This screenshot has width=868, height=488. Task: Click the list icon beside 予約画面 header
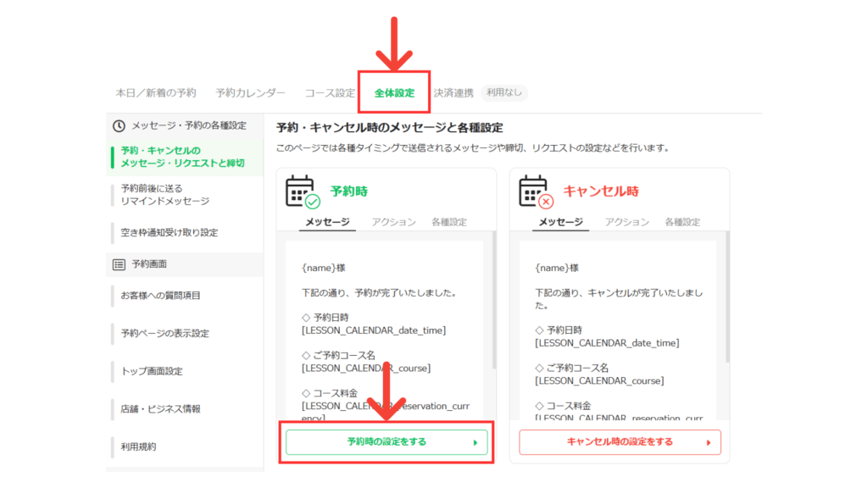click(120, 264)
